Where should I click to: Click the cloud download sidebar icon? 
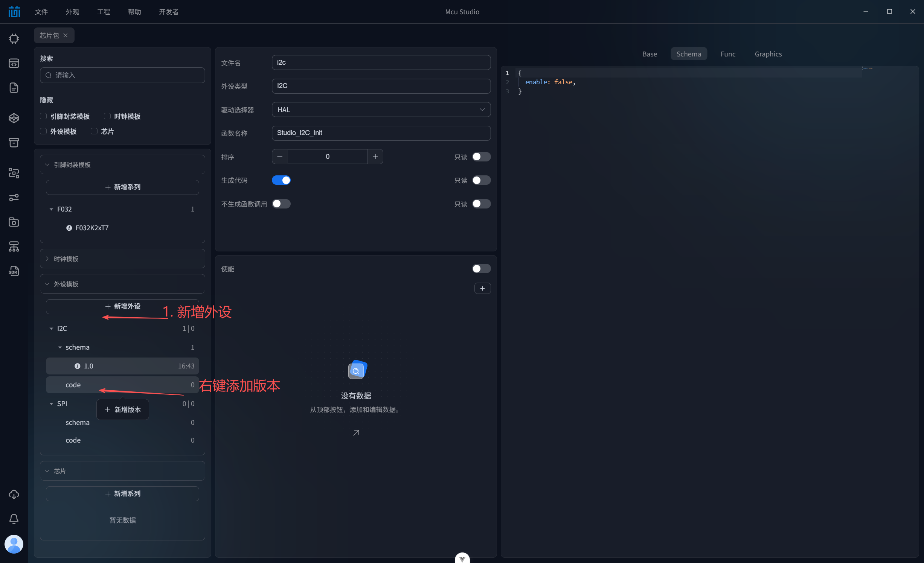pyautogui.click(x=14, y=495)
